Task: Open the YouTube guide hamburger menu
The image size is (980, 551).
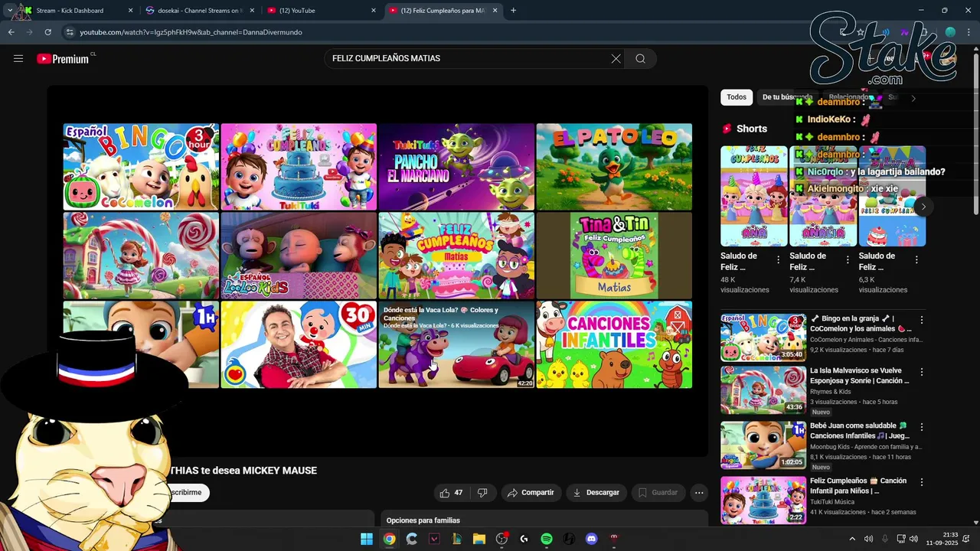Action: coord(18,58)
